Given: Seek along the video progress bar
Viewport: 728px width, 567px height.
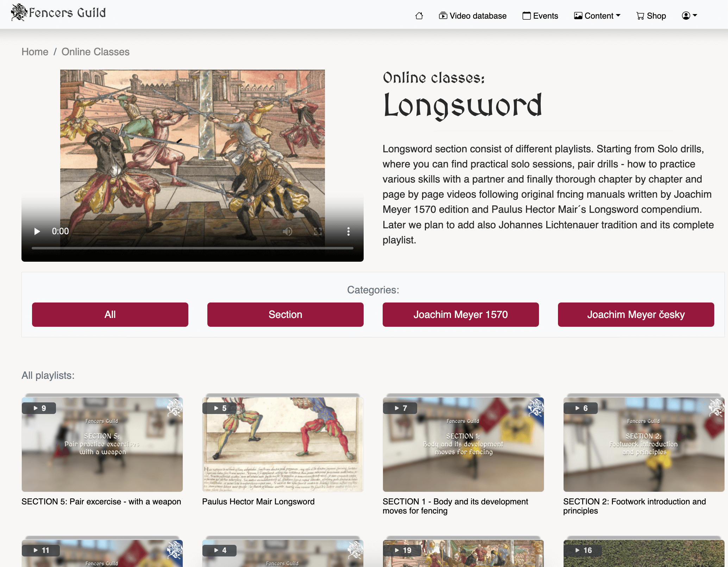Looking at the screenshot, I should (193, 248).
